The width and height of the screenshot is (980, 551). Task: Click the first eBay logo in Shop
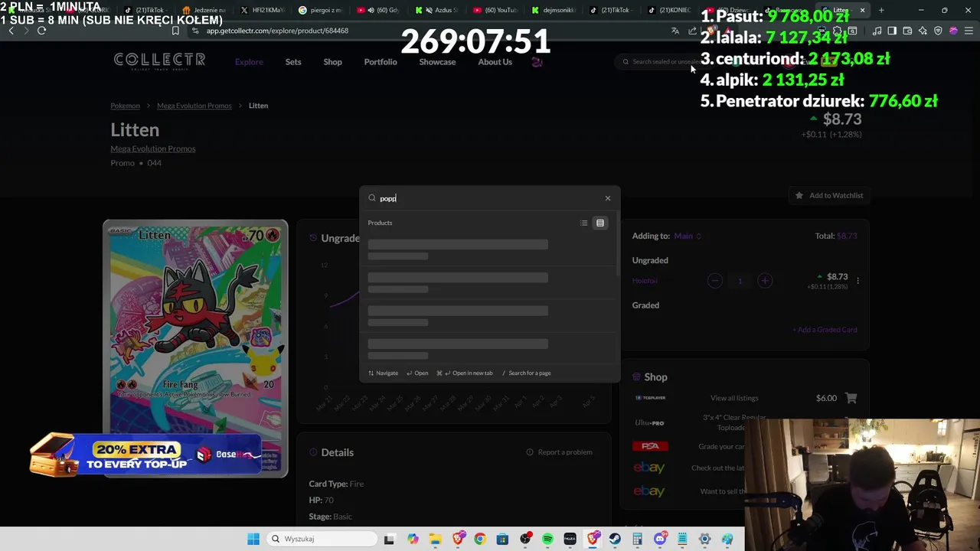click(649, 468)
